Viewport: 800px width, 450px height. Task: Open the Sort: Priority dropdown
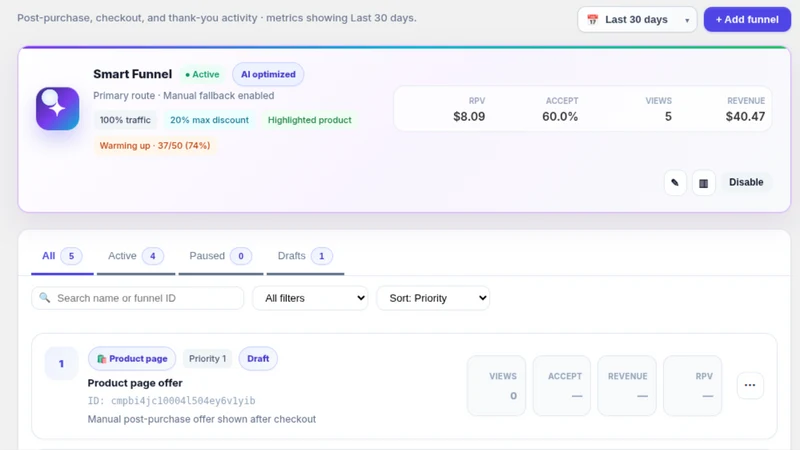433,298
